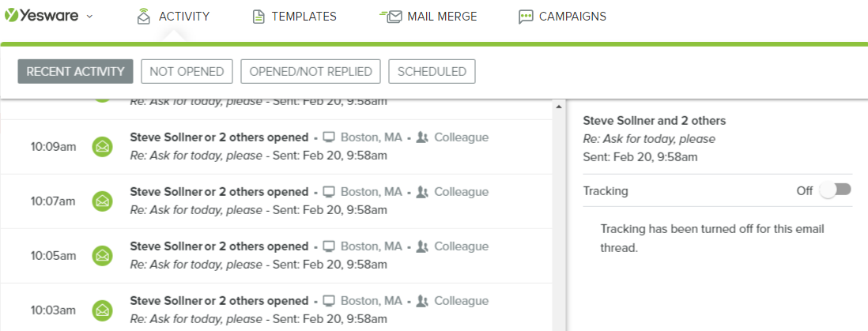Filter by Opened/Not Replied

coord(311,71)
